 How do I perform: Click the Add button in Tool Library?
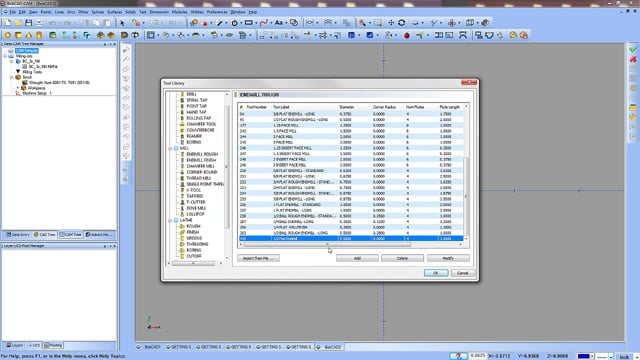tap(357, 258)
